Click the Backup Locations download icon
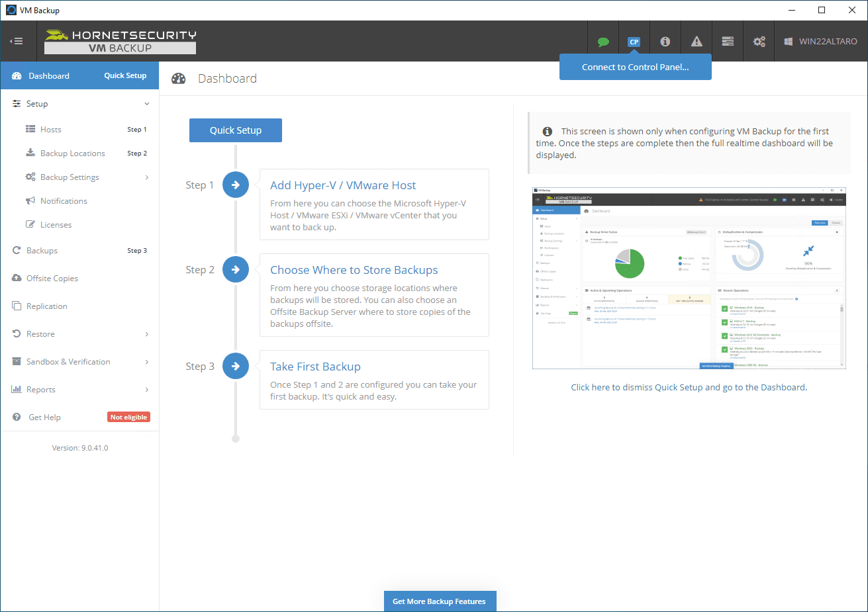The width and height of the screenshot is (868, 612). [x=30, y=153]
